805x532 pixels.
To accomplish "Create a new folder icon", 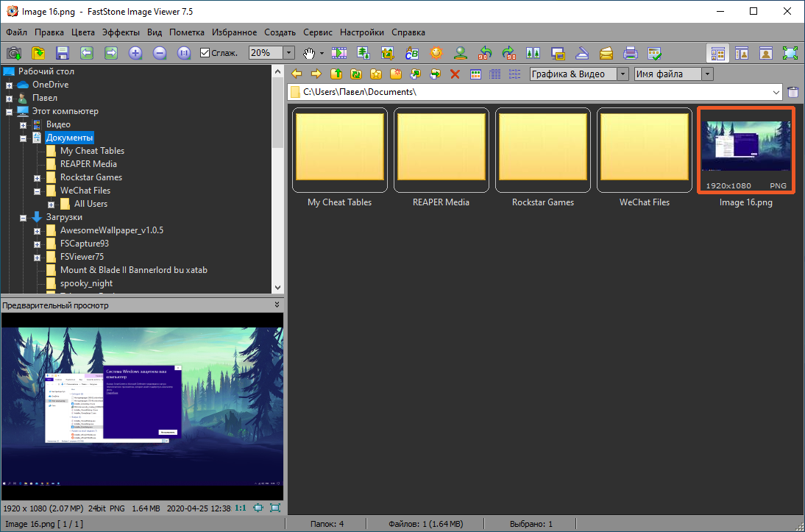I will coord(396,74).
